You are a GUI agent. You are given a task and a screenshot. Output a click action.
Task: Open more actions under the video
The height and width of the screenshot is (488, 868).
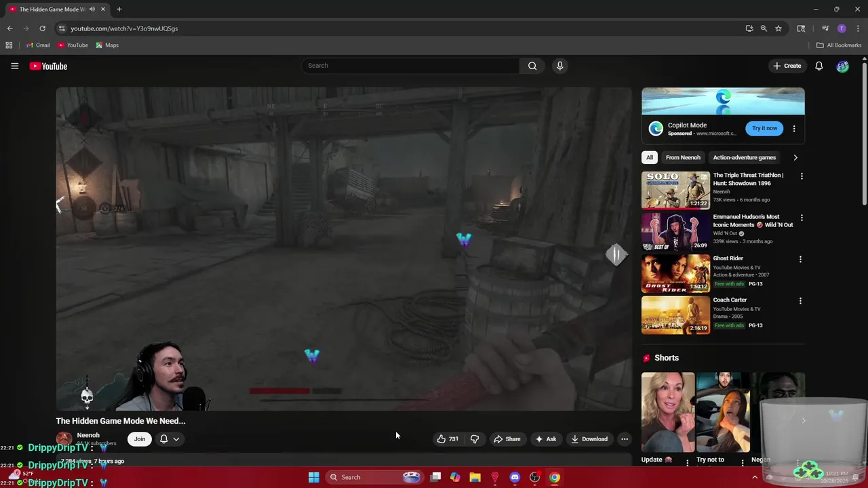[x=625, y=439]
